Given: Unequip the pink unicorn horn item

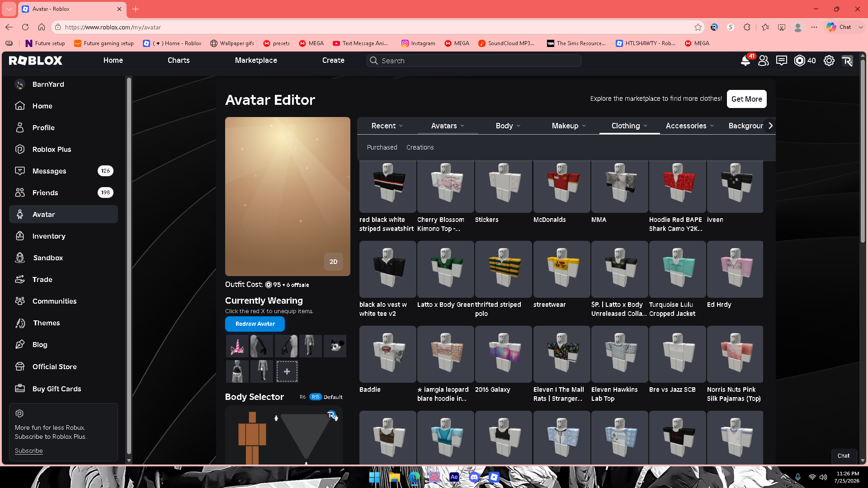Looking at the screenshot, I should 237,346.
